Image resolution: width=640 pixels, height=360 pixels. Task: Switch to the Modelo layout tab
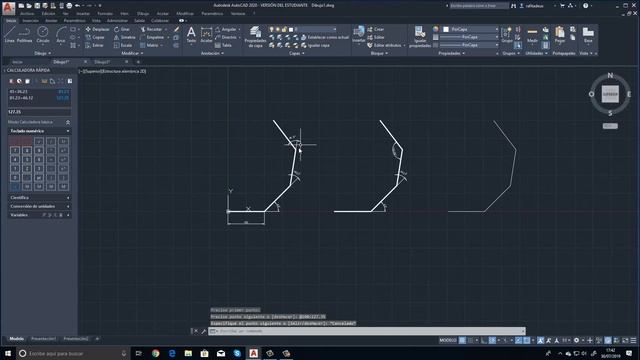[x=17, y=339]
